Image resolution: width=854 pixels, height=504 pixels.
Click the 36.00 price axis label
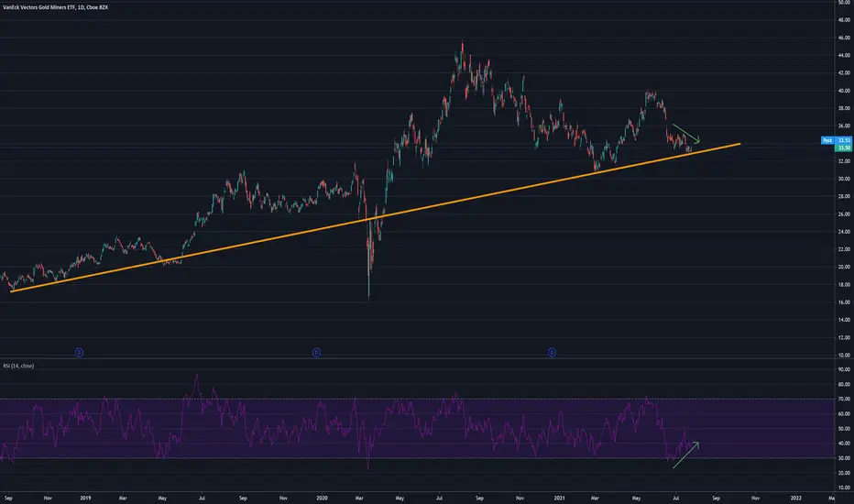(x=844, y=126)
